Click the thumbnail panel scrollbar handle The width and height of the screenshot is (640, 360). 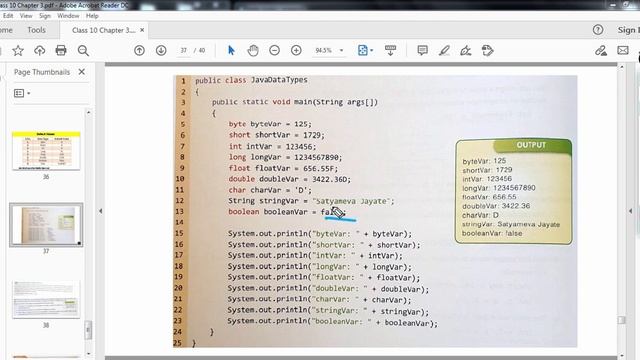pos(88,330)
